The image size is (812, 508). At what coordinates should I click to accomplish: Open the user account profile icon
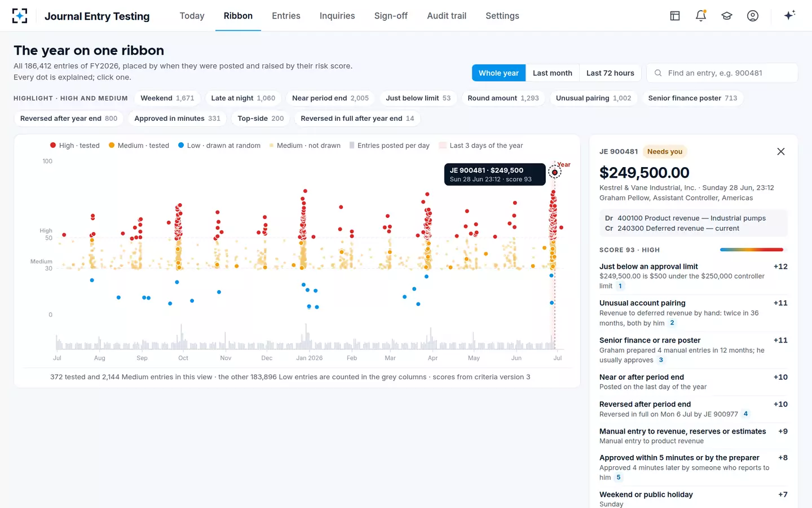(x=753, y=16)
